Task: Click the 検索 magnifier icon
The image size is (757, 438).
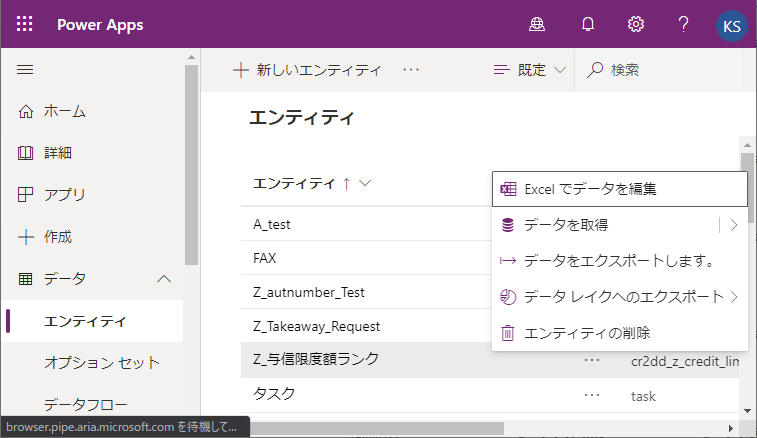Action: pyautogui.click(x=594, y=70)
